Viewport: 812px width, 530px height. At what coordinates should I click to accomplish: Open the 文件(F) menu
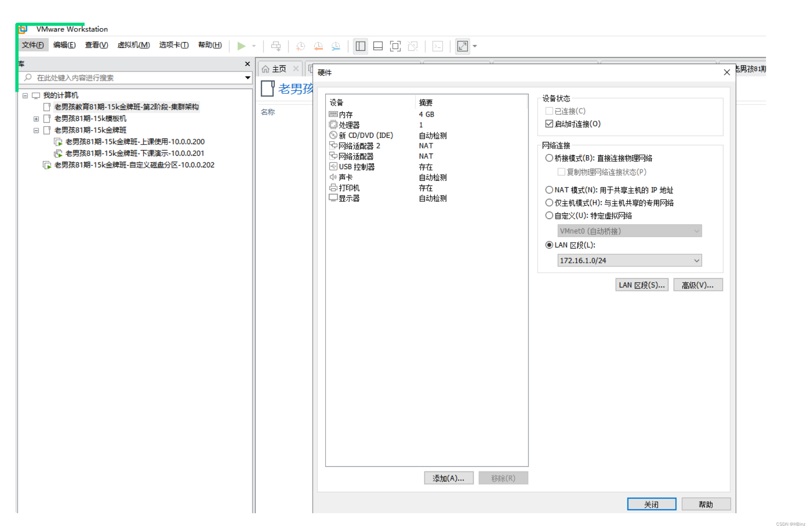(x=33, y=45)
